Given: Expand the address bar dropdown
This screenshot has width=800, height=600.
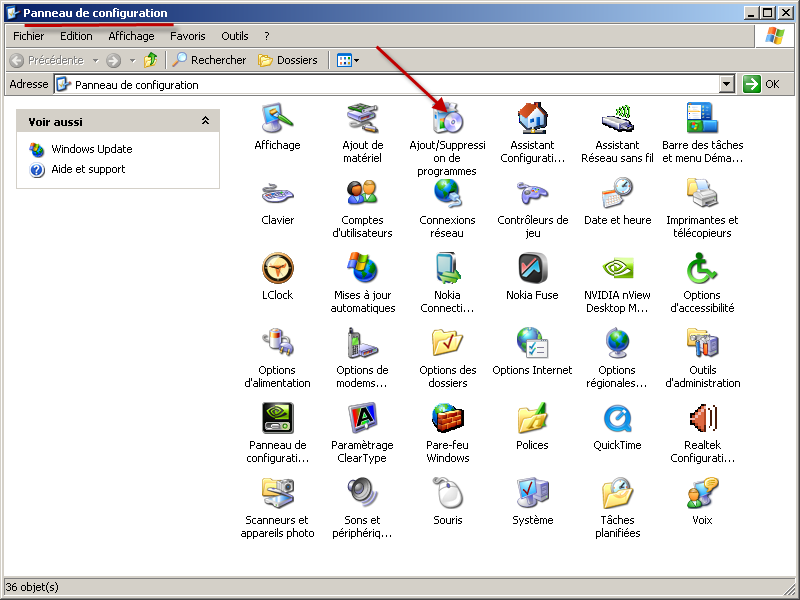Looking at the screenshot, I should [x=727, y=84].
